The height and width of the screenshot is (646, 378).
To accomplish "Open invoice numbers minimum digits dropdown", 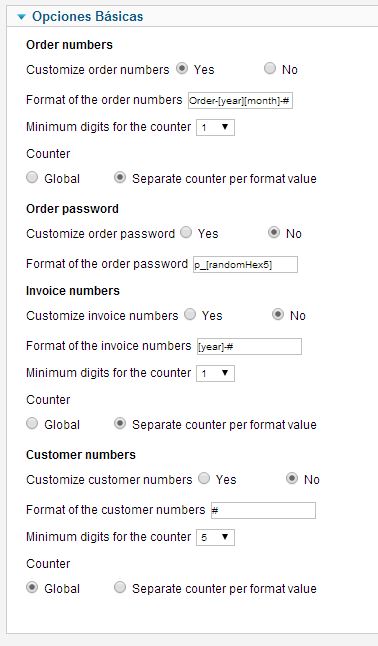I will pos(215,373).
